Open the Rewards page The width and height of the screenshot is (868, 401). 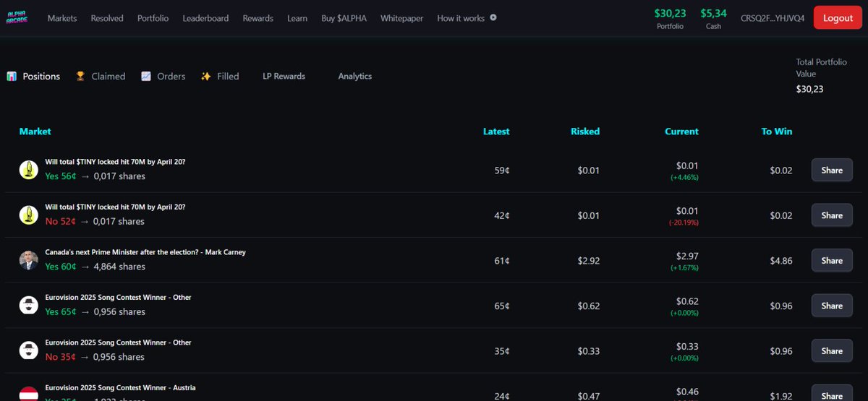pos(258,18)
